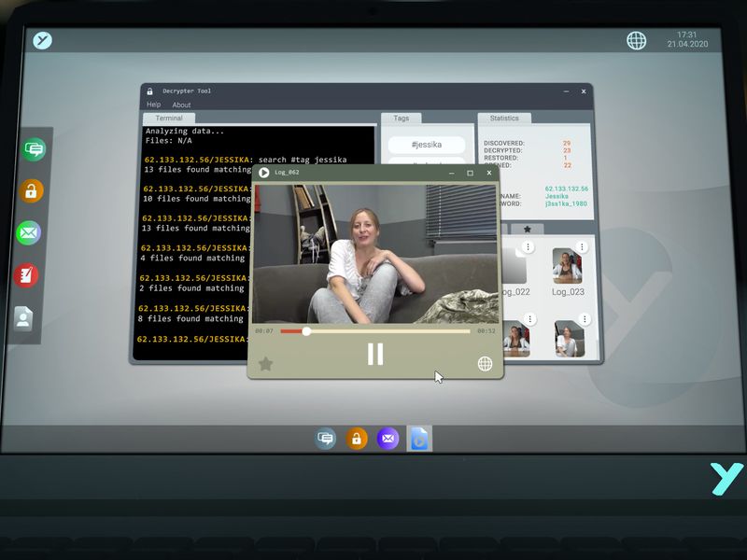Click the green IP 62.133.132.56 in Statistics
This screenshot has width=747, height=560.
coord(567,189)
